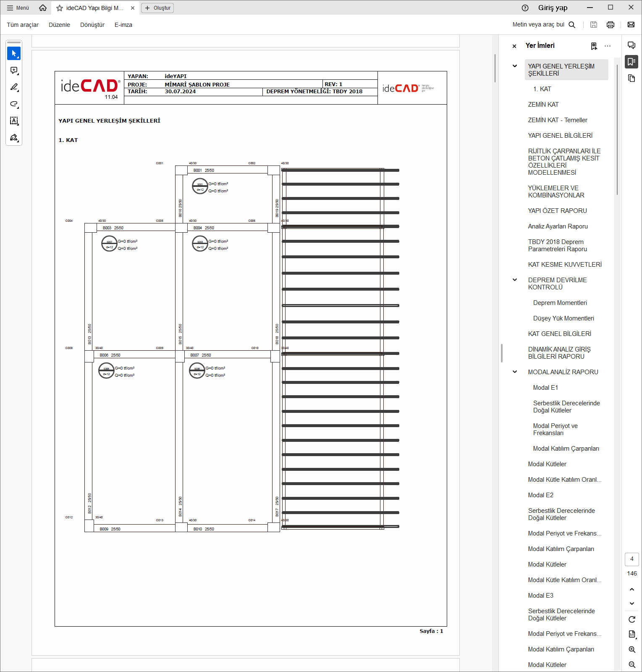
Task: Star the ideCAD document tab
Action: tap(60, 8)
